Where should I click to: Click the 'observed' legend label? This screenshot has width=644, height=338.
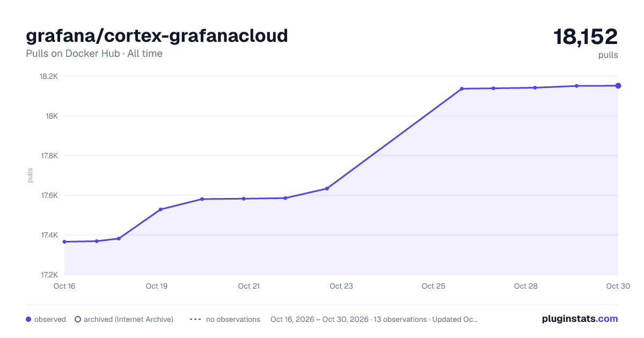point(50,319)
